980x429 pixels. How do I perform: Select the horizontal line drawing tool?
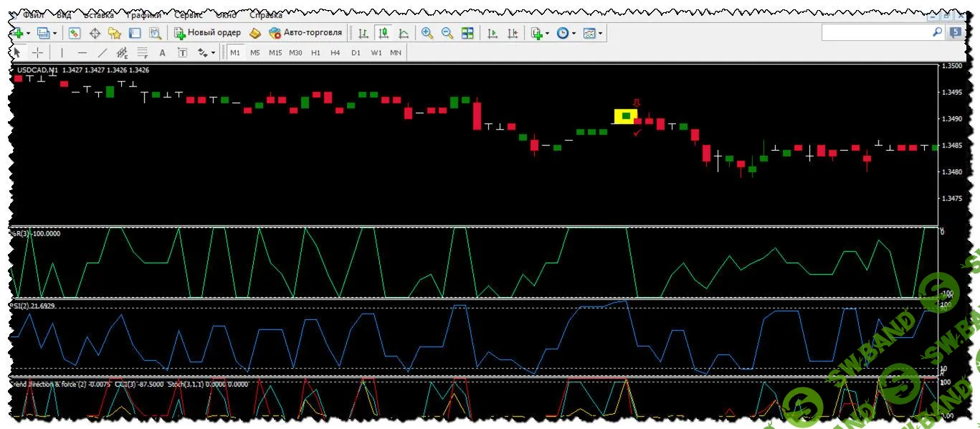click(82, 52)
